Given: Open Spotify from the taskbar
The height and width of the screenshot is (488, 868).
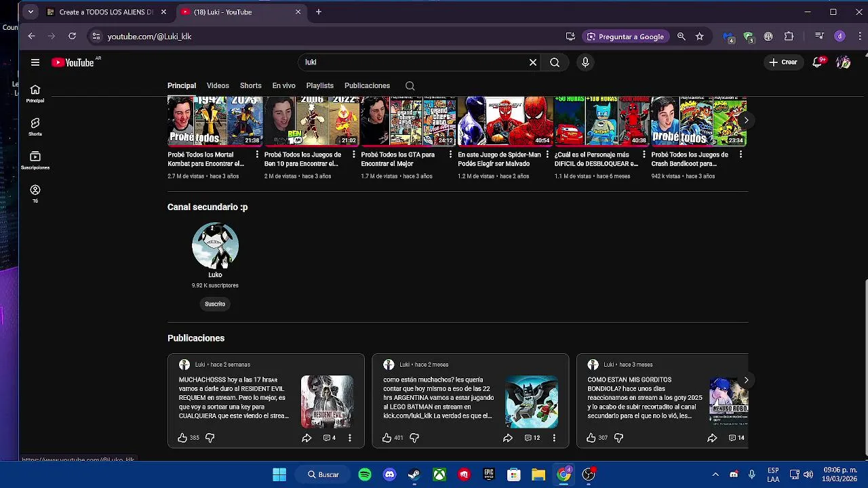Looking at the screenshot, I should click(365, 474).
